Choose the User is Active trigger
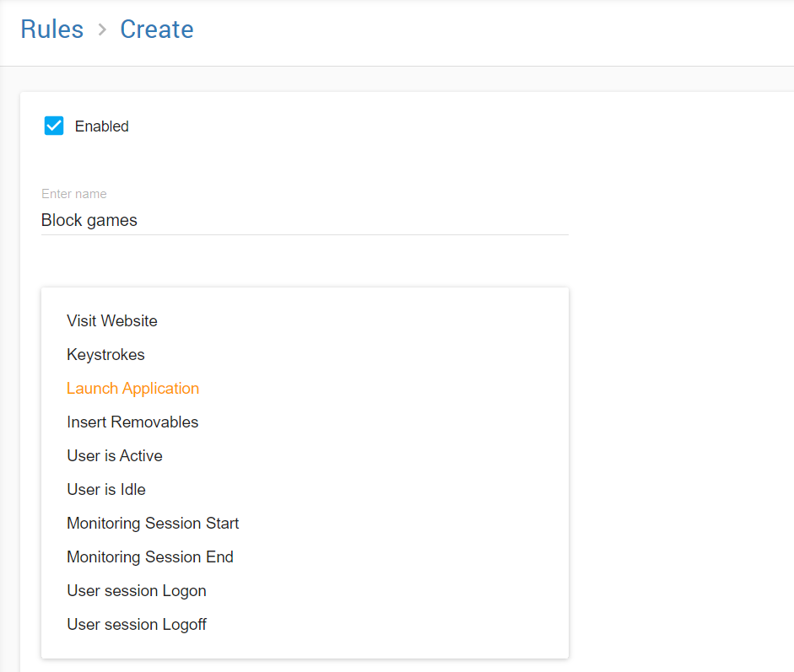794x672 pixels. point(115,456)
